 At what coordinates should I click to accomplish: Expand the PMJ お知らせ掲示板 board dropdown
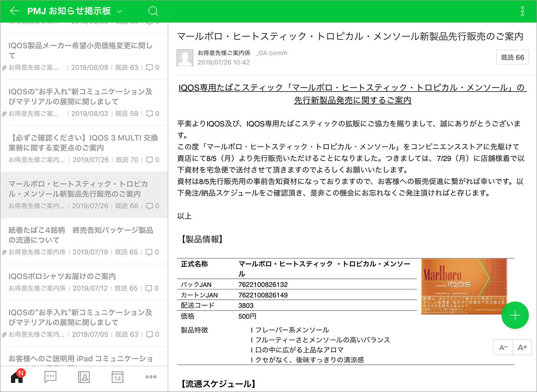click(119, 12)
